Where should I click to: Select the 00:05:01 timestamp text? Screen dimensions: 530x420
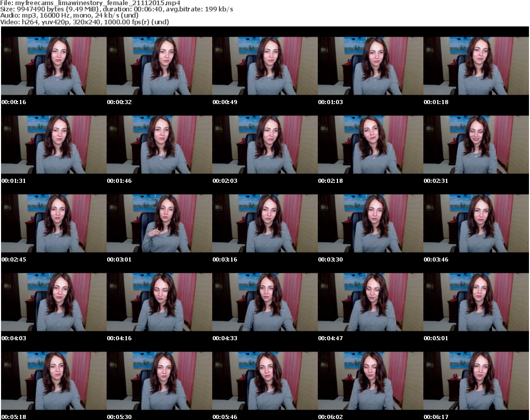click(436, 339)
